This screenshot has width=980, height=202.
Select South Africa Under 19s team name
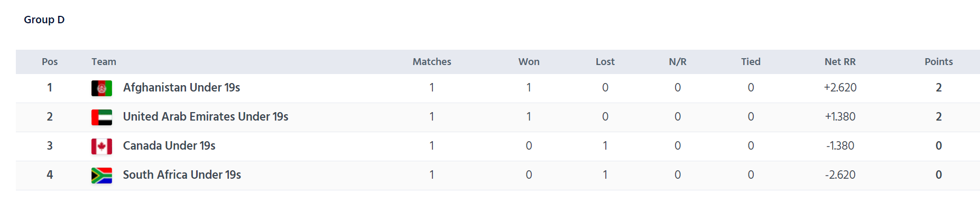pyautogui.click(x=182, y=175)
